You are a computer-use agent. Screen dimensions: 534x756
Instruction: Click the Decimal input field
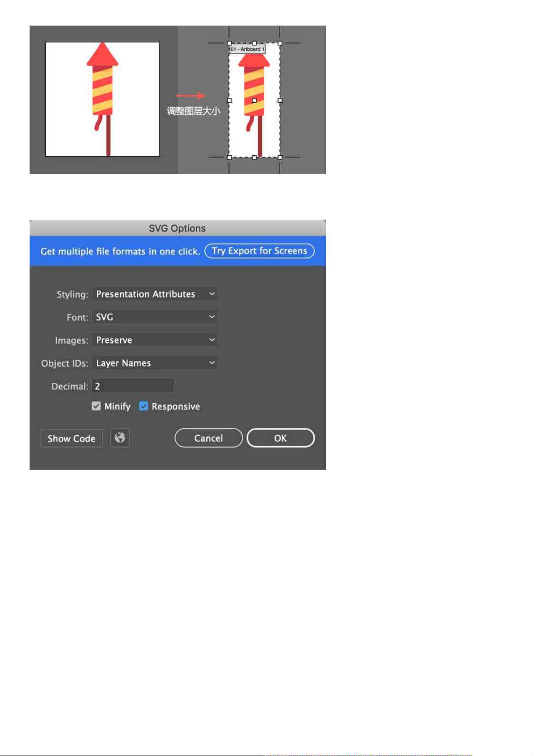133,386
